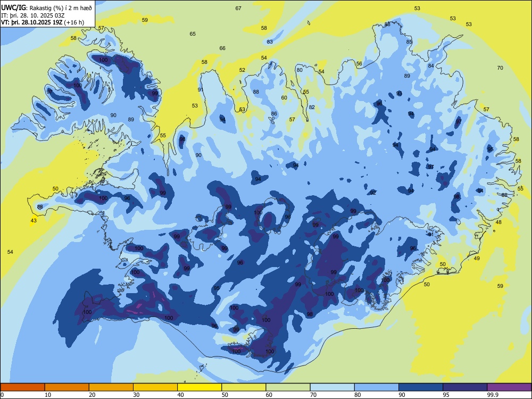Click the humidity value '43' on the yellow spot
The height and width of the screenshot is (399, 532).
pyautogui.click(x=33, y=221)
